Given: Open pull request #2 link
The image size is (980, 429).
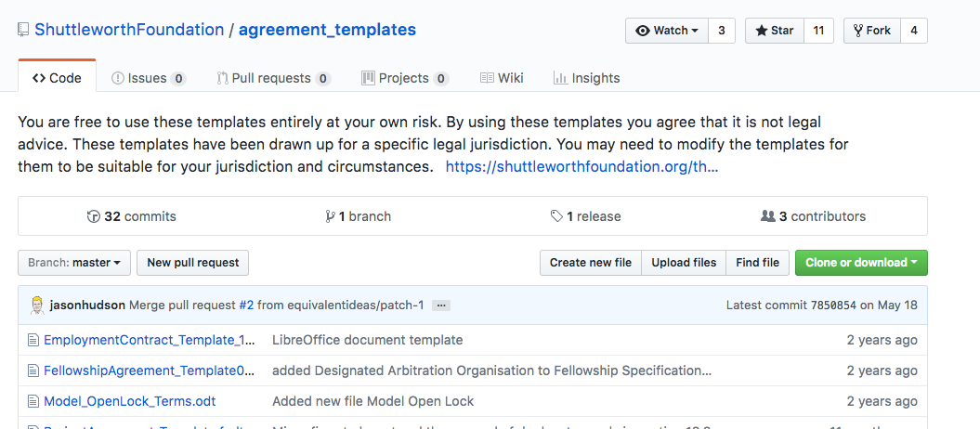Looking at the screenshot, I should tap(246, 305).
